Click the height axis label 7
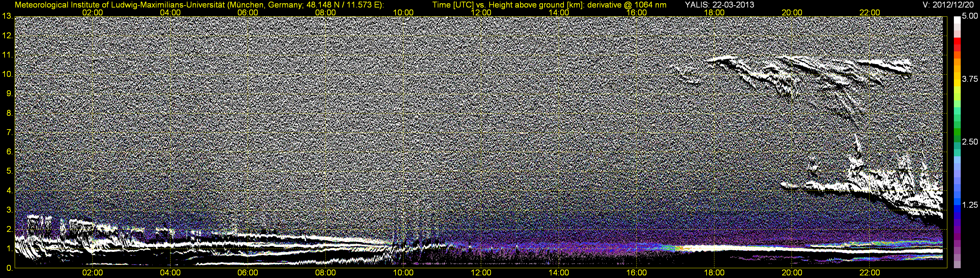The image size is (980, 278). coord(9,132)
